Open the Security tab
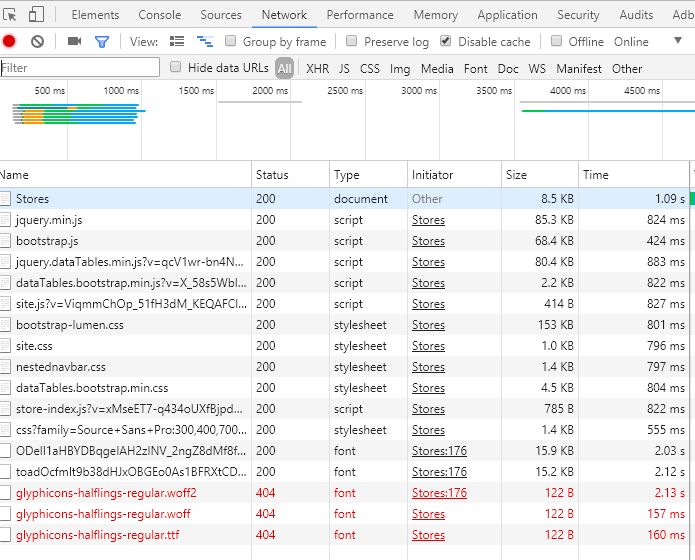The height and width of the screenshot is (560, 695). [x=578, y=15]
